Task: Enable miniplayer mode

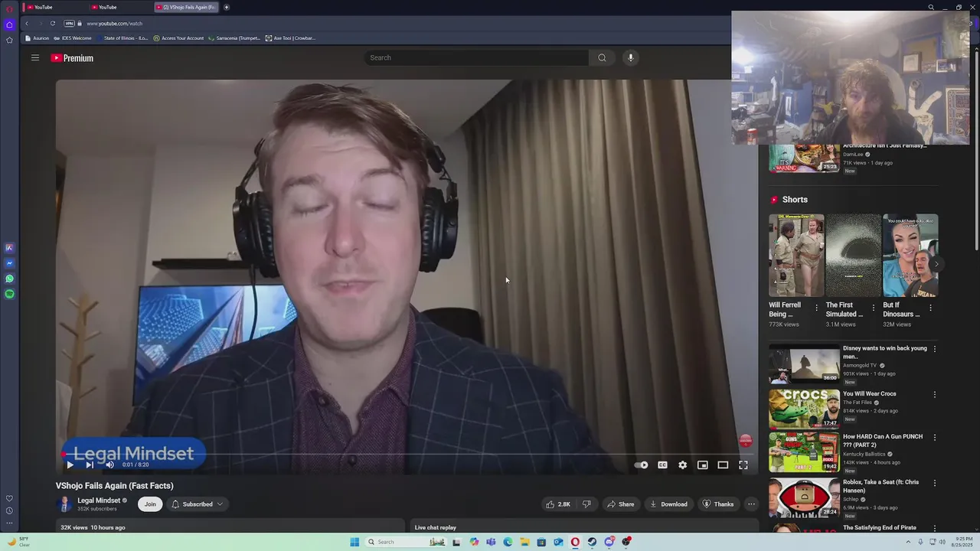Action: tap(703, 465)
